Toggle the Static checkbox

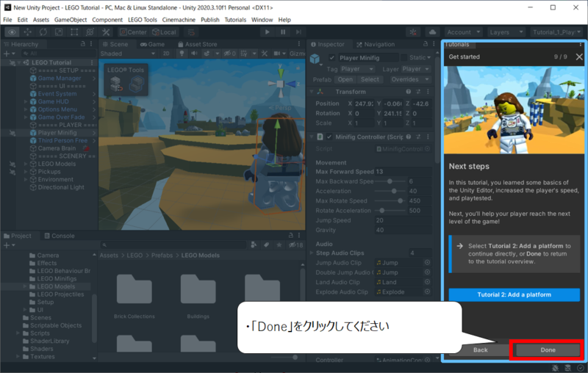coord(404,58)
